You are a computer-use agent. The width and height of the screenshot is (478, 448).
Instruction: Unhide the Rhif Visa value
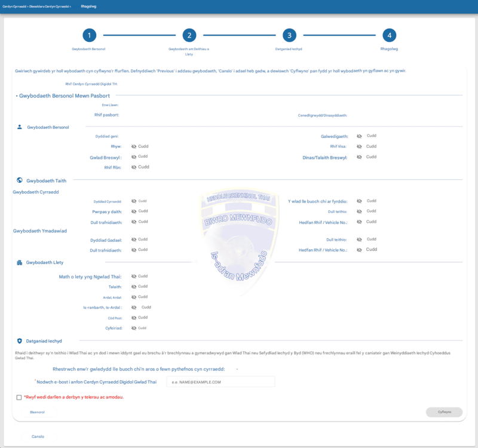360,146
